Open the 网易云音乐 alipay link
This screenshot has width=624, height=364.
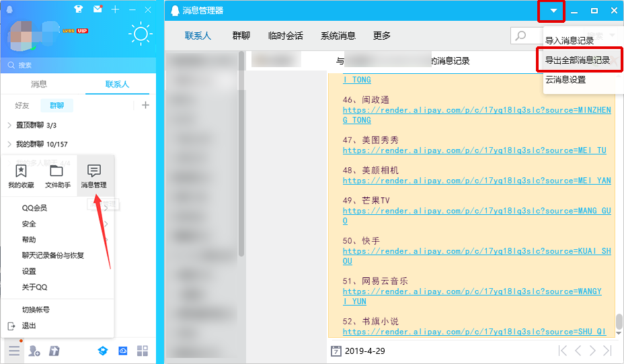tap(472, 296)
